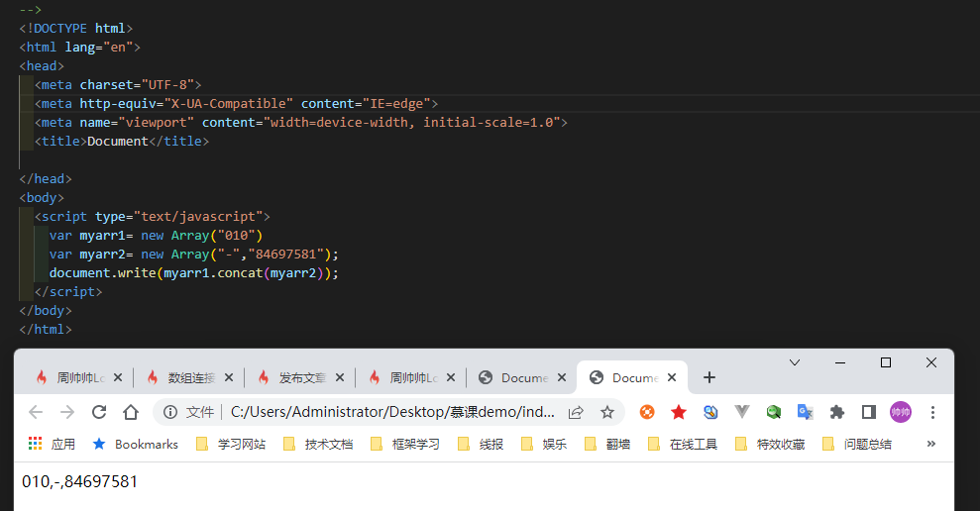Viewport: 980px width, 511px height.
Task: Open the red star extension icon
Action: pos(679,412)
